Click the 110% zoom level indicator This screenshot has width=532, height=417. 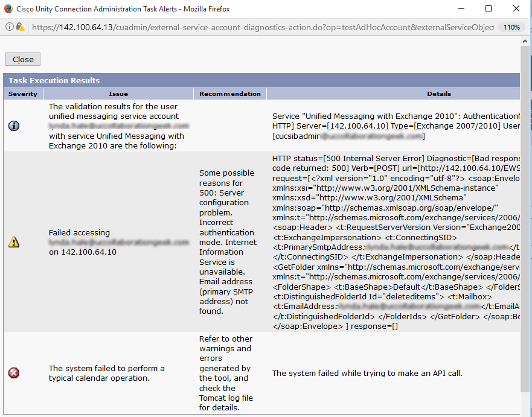point(511,27)
